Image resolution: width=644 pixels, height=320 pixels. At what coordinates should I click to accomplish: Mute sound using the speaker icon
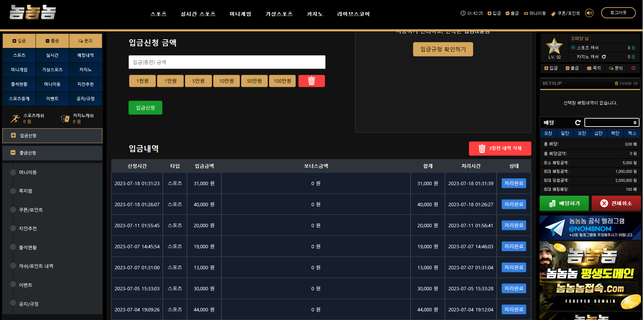(x=589, y=13)
